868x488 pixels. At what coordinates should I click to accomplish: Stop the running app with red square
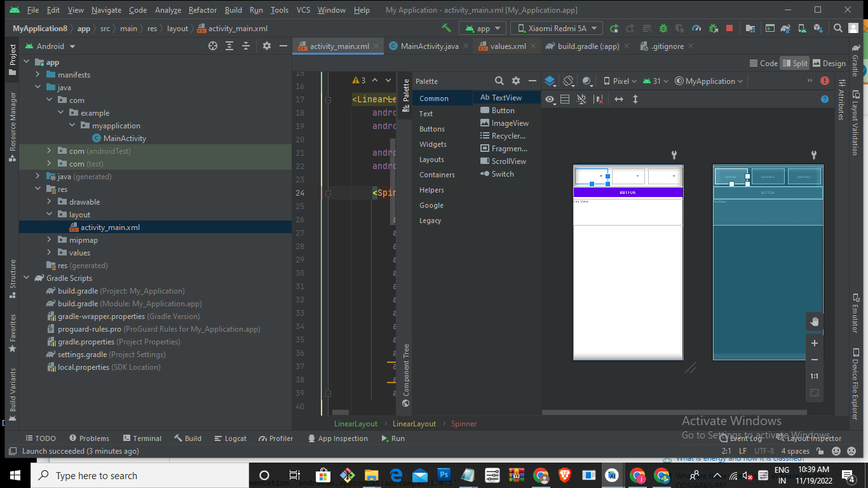(729, 28)
